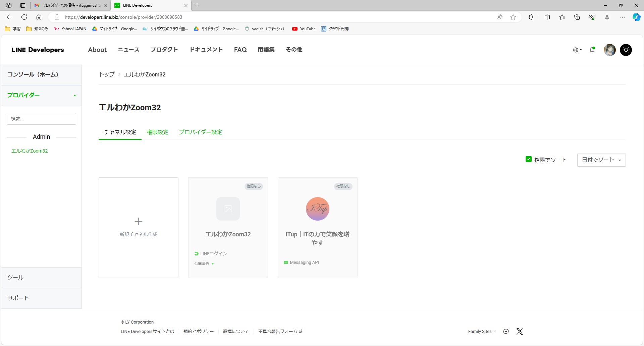Open collections icon in toolbar
Viewport: 644px width, 346px height.
[x=577, y=17]
